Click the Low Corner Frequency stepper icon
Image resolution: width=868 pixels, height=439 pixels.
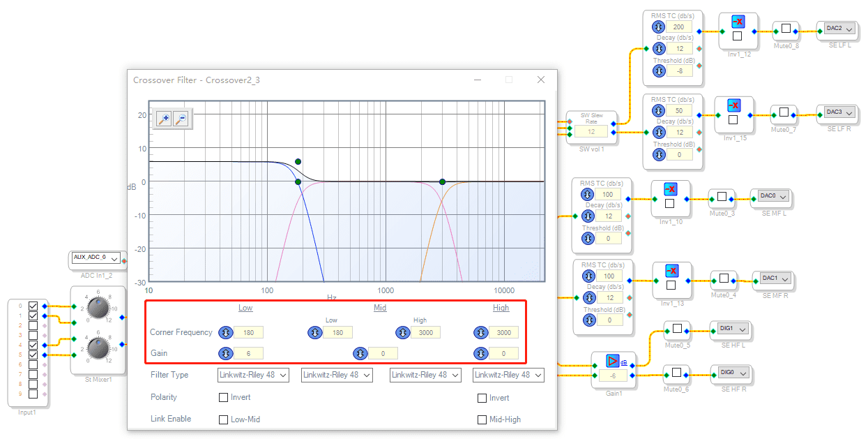tap(225, 332)
